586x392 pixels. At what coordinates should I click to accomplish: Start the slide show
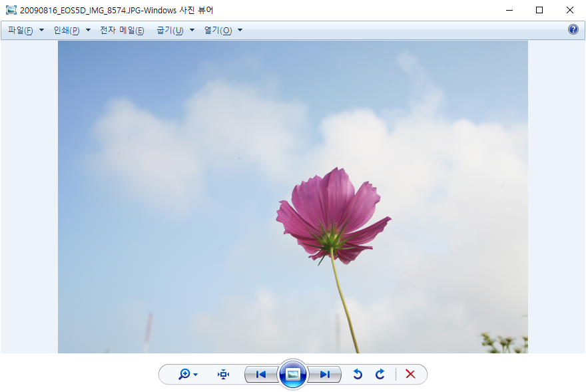(292, 374)
